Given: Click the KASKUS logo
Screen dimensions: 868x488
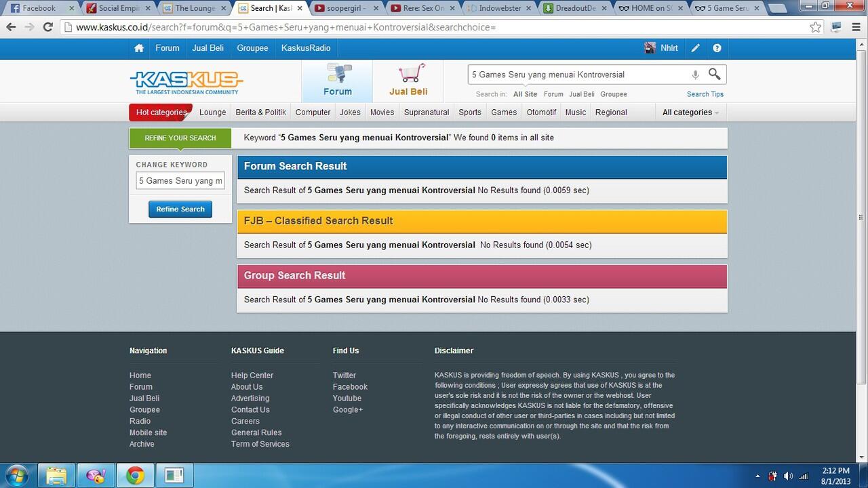Looking at the screenshot, I should pos(186,83).
